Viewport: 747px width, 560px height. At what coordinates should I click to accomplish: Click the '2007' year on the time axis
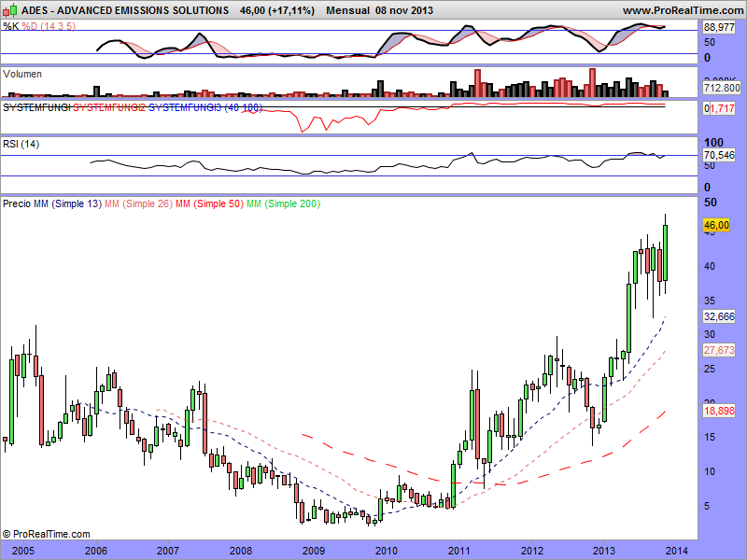point(168,551)
